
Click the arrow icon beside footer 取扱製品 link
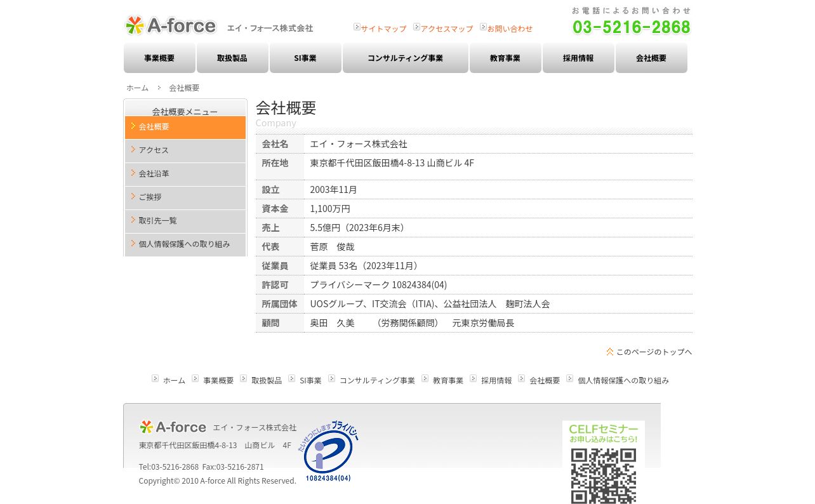244,378
